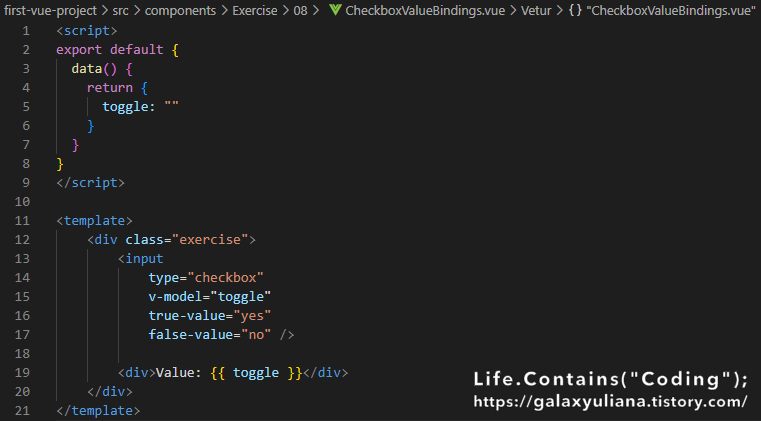Open the Vetur breadcrumb segment
The image size is (761, 421).
tap(536, 10)
